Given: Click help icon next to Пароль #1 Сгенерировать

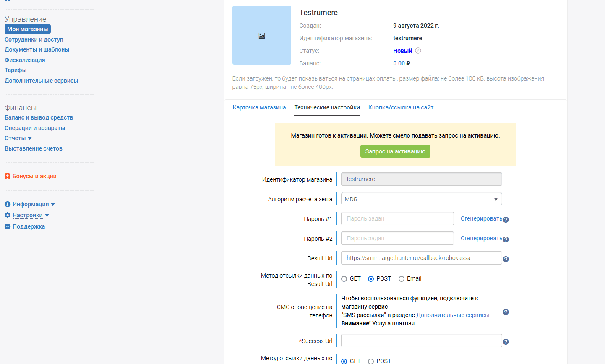Looking at the screenshot, I should (506, 220).
